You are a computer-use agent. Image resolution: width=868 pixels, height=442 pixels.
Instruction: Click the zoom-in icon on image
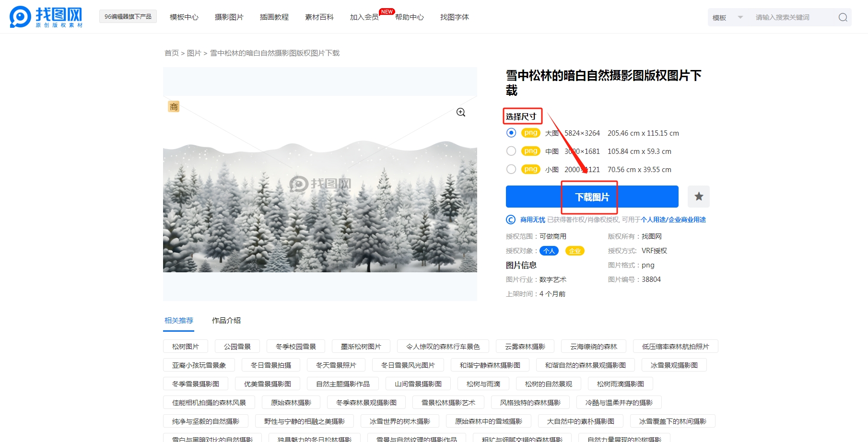click(x=461, y=112)
